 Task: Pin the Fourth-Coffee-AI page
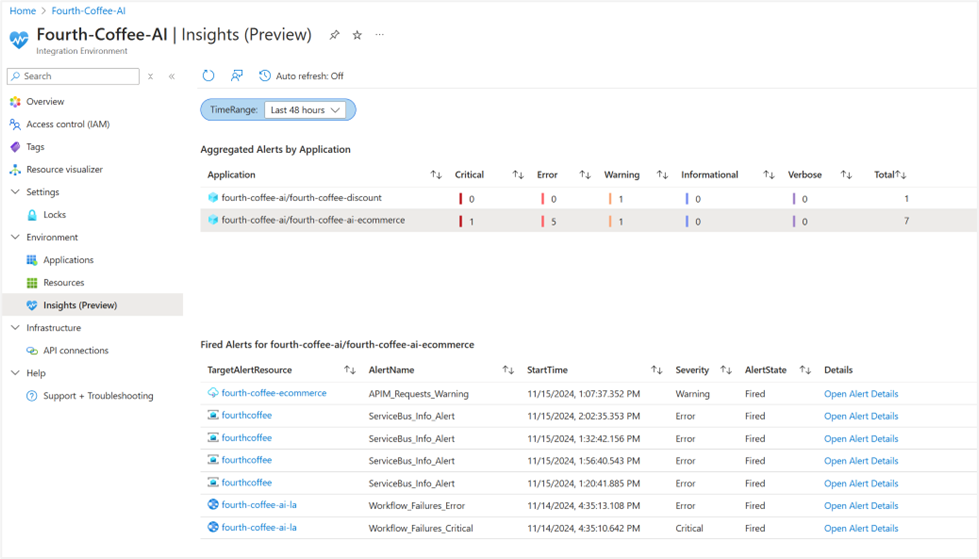(x=335, y=35)
